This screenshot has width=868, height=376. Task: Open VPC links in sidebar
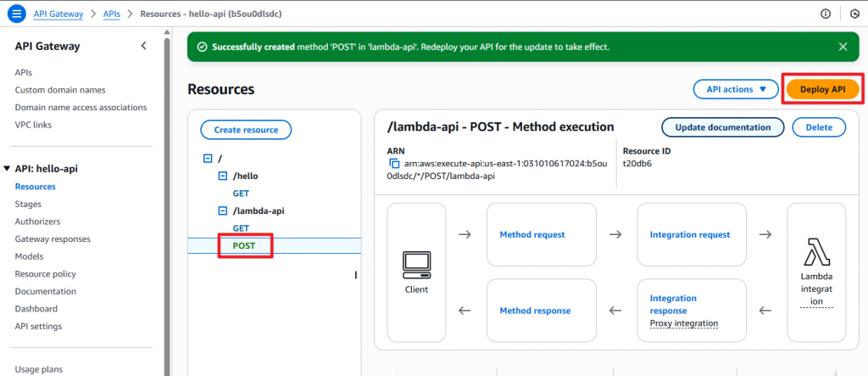(33, 125)
